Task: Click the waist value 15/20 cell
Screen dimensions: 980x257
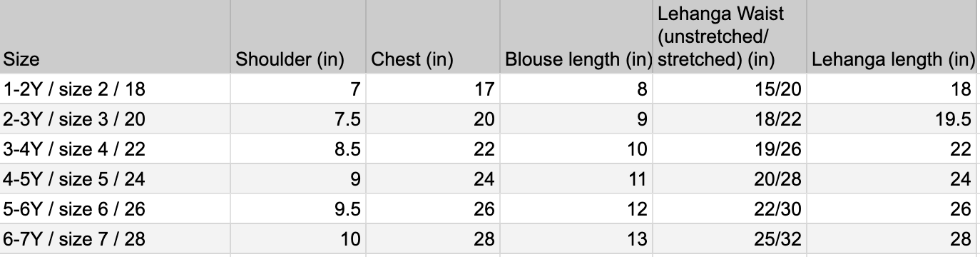Action: pos(730,89)
